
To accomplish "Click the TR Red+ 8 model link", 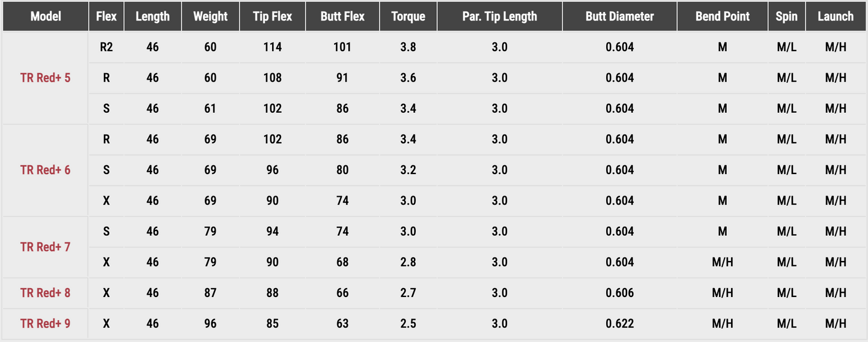I will click(46, 293).
